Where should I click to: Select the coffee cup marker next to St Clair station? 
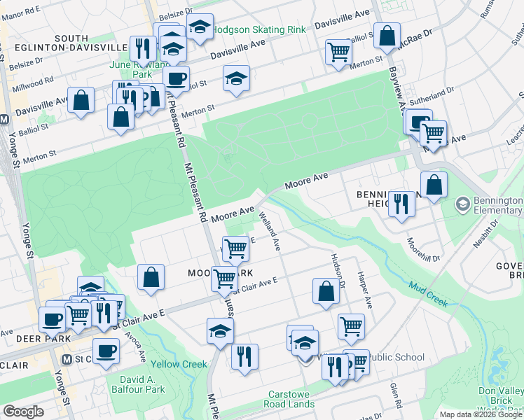106,351
